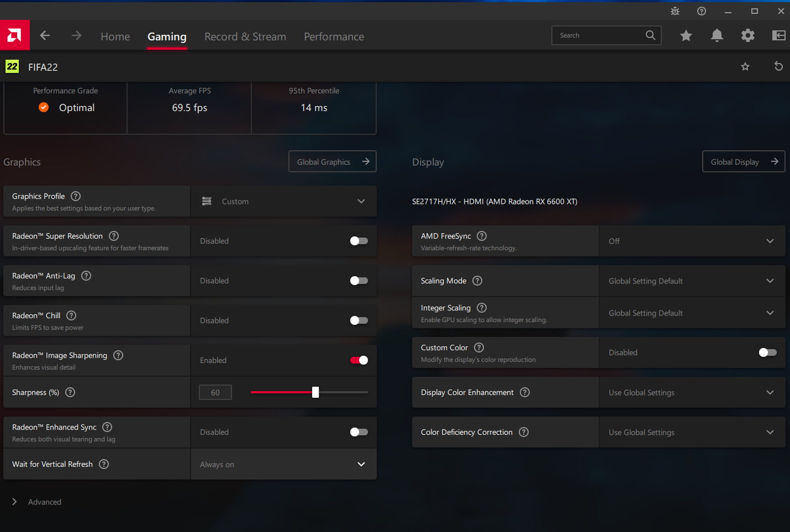Open the Graphics Profile dropdown
Viewport: 790px width, 532px height.
(x=283, y=202)
